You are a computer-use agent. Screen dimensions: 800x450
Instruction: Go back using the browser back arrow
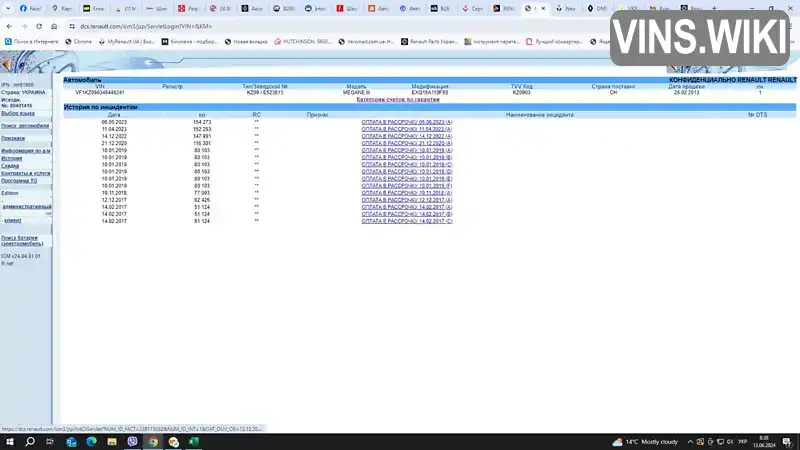(9, 26)
